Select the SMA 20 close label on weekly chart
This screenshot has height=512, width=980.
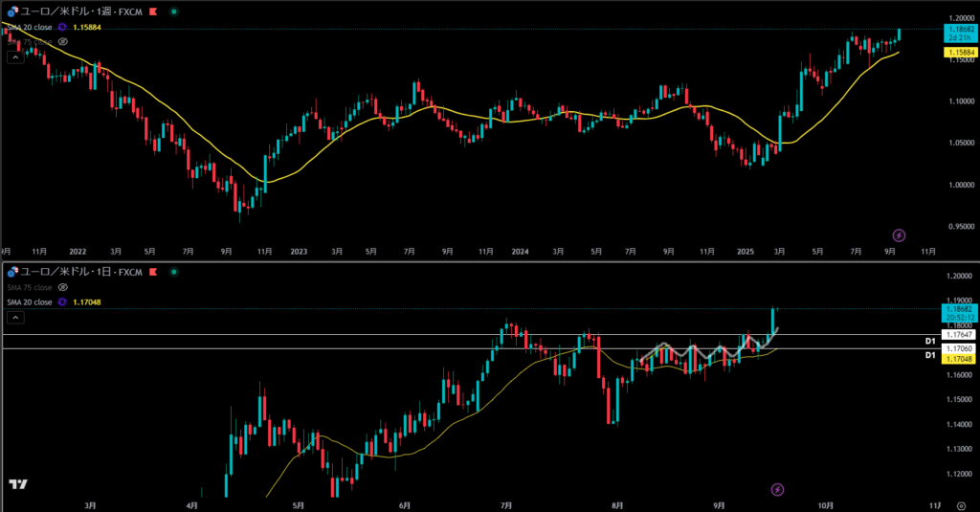(x=29, y=28)
